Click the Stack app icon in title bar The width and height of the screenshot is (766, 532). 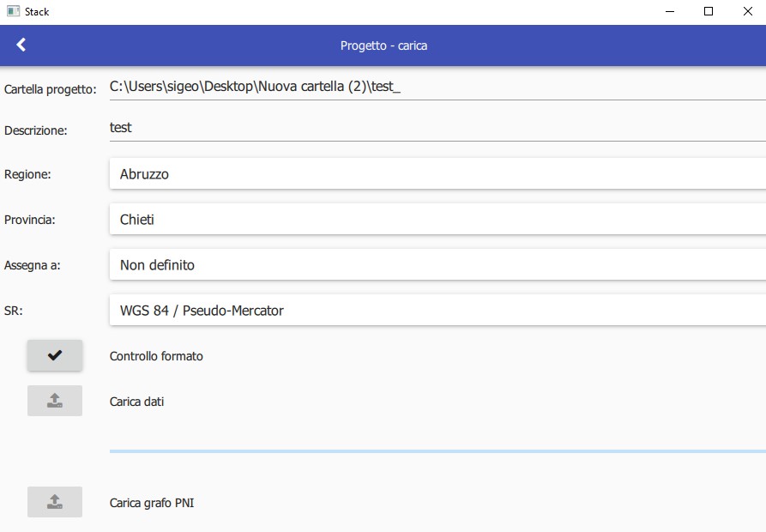pos(13,12)
